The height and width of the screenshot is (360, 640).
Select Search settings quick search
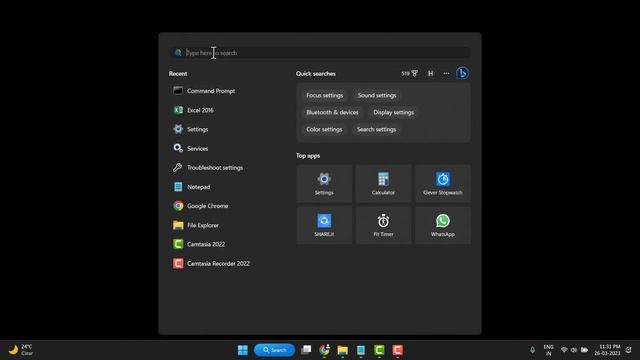point(376,129)
